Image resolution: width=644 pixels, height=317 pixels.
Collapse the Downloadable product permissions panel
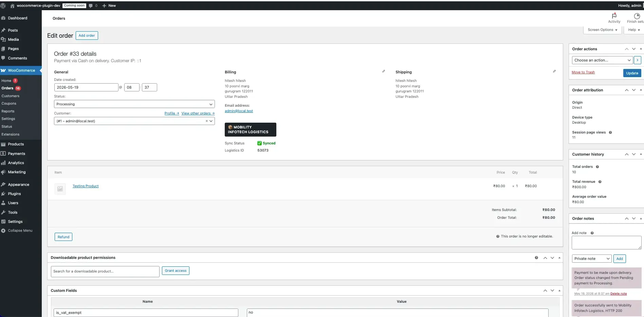(x=559, y=258)
